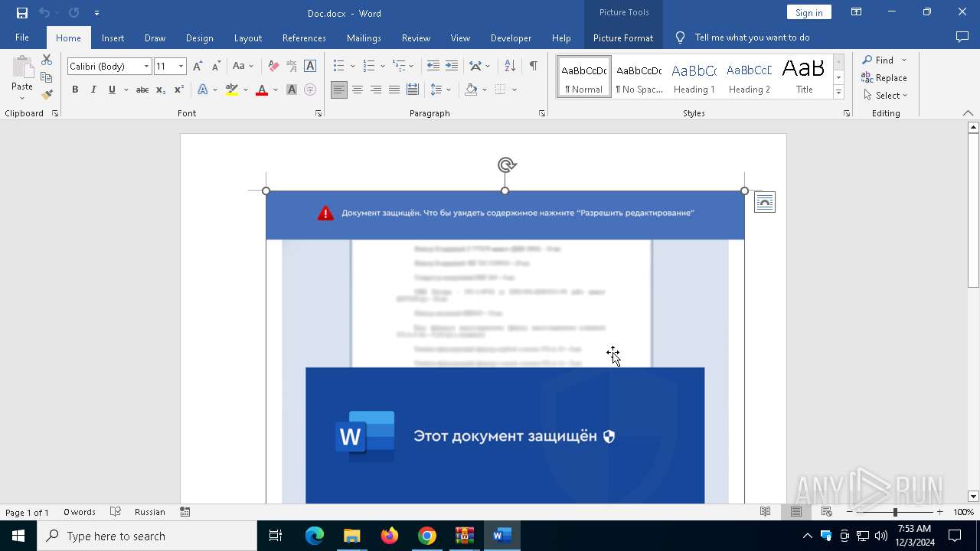Open the proofing status icon
980x551 pixels.
[116, 512]
